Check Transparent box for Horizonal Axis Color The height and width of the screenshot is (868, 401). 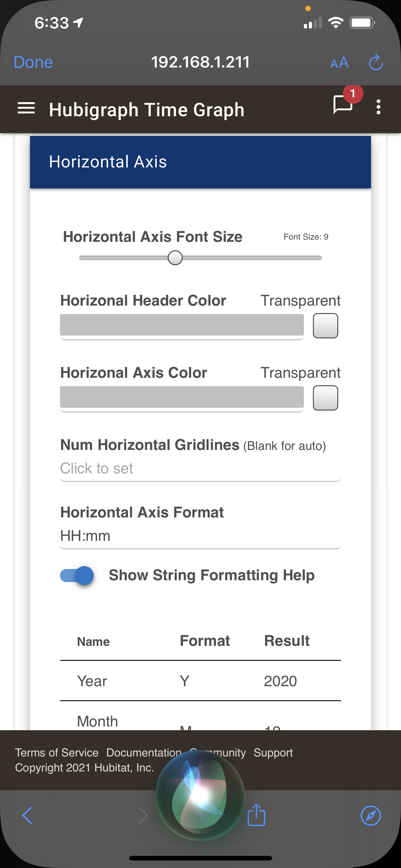point(325,398)
